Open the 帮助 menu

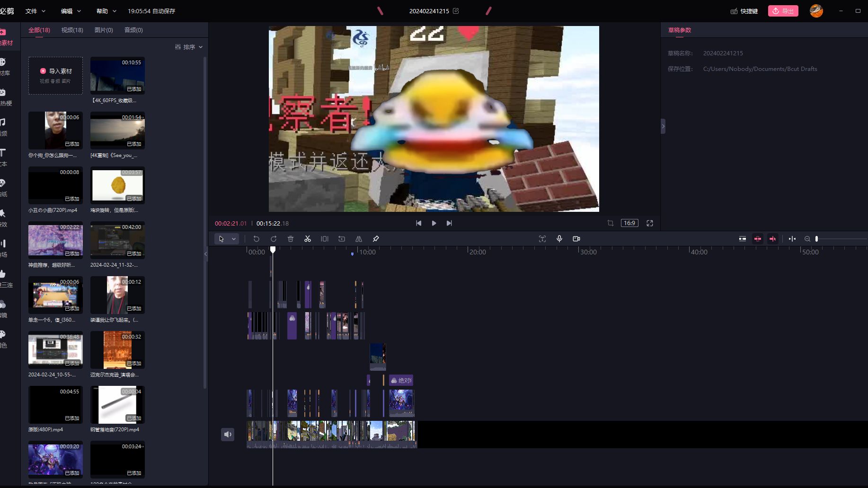point(106,11)
